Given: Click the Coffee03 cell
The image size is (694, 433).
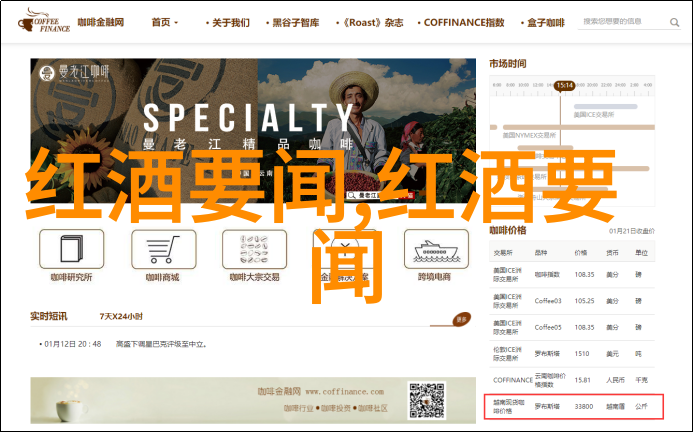Looking at the screenshot, I should (x=548, y=301).
